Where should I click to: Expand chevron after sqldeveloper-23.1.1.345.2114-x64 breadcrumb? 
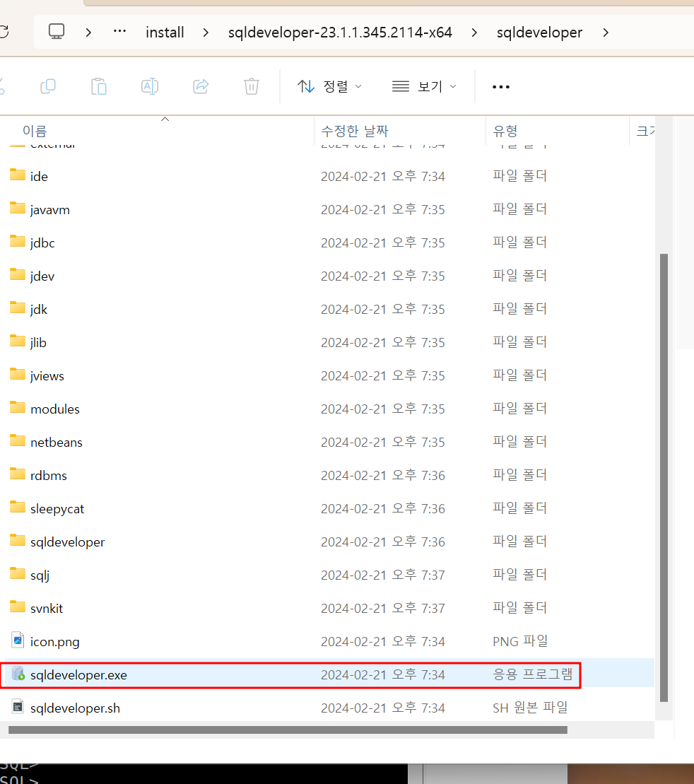click(x=474, y=33)
